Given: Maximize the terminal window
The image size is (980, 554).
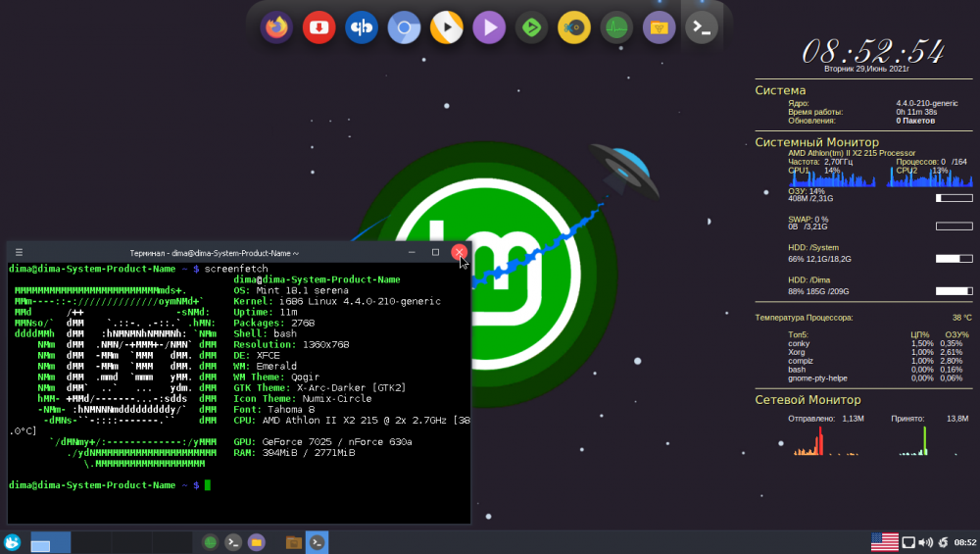Looking at the screenshot, I should point(435,252).
